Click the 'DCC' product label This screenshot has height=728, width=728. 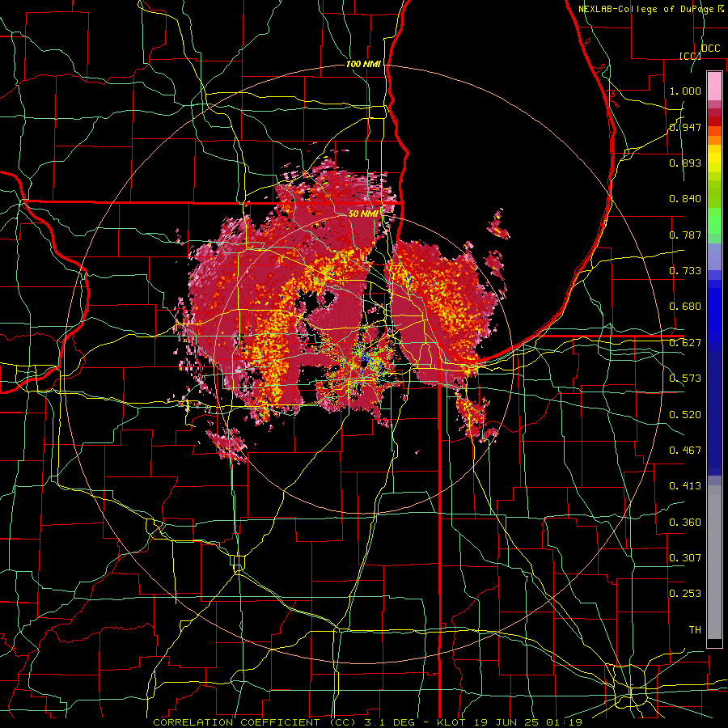tap(710, 49)
